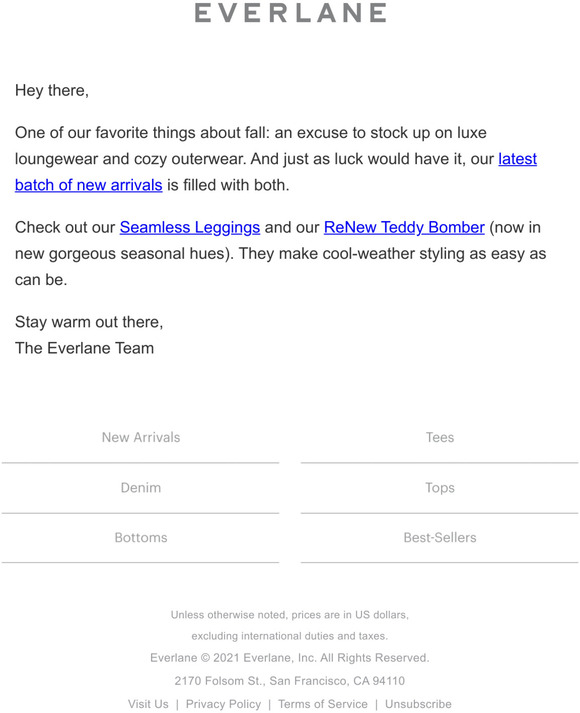Image resolution: width=580 pixels, height=713 pixels.
Task: Open the ReNew Teddy Bomber link
Action: click(x=404, y=227)
